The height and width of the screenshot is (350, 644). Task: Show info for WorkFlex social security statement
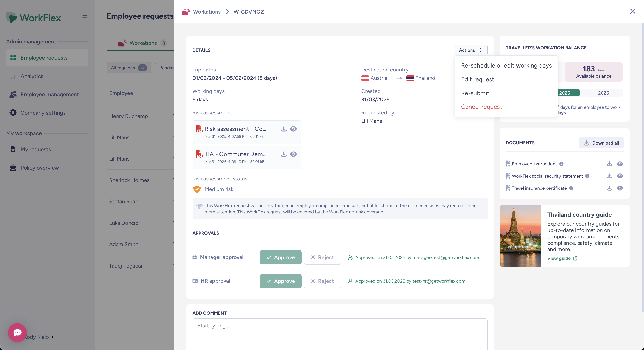[587, 176]
